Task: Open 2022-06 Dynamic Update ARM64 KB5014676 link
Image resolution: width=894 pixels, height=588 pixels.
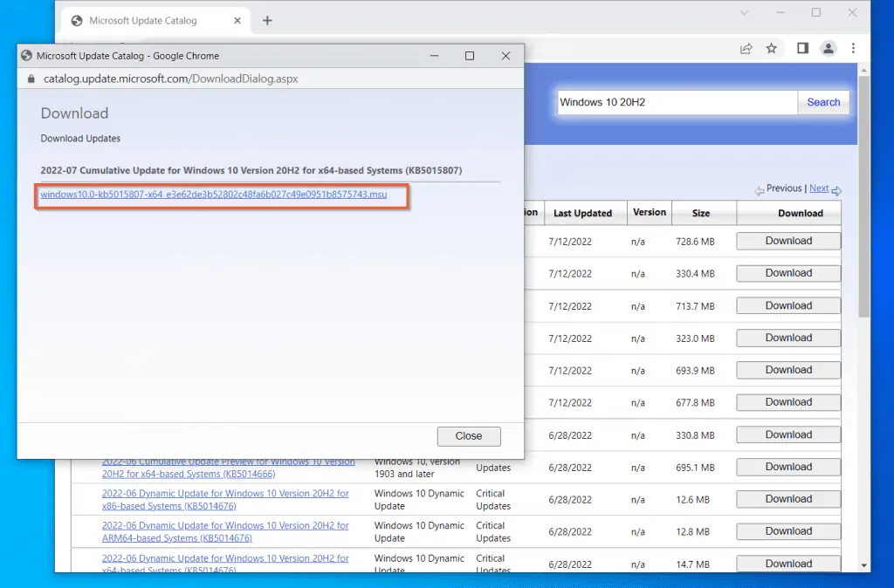Action: [x=225, y=531]
